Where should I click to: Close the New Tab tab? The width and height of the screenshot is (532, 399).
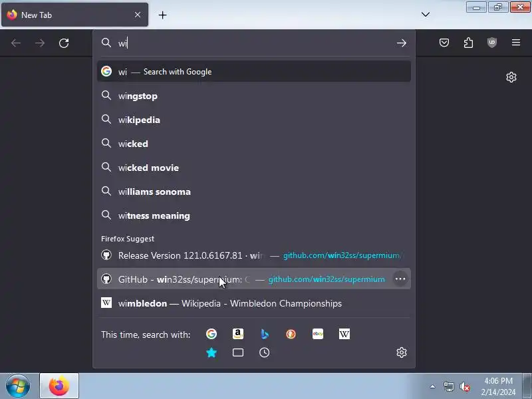click(x=138, y=15)
